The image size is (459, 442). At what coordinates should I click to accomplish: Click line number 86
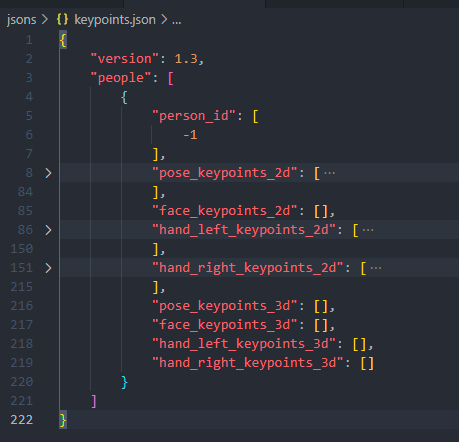point(25,230)
